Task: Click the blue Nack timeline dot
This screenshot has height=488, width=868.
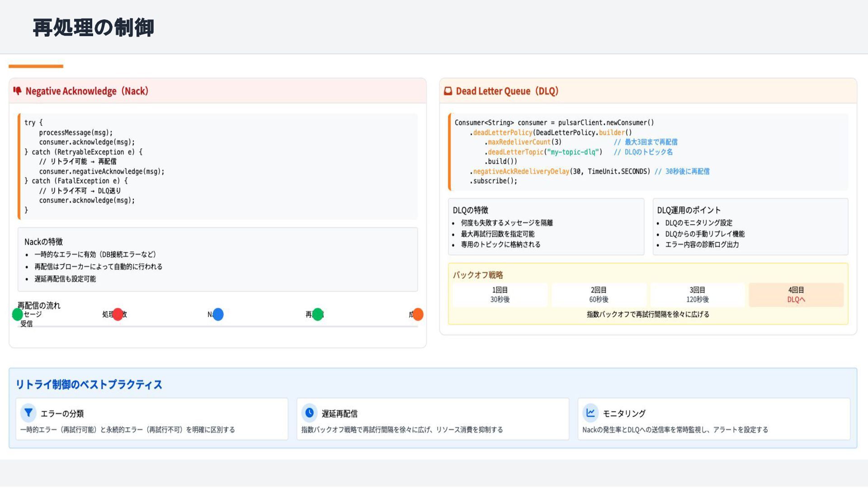Action: point(218,314)
